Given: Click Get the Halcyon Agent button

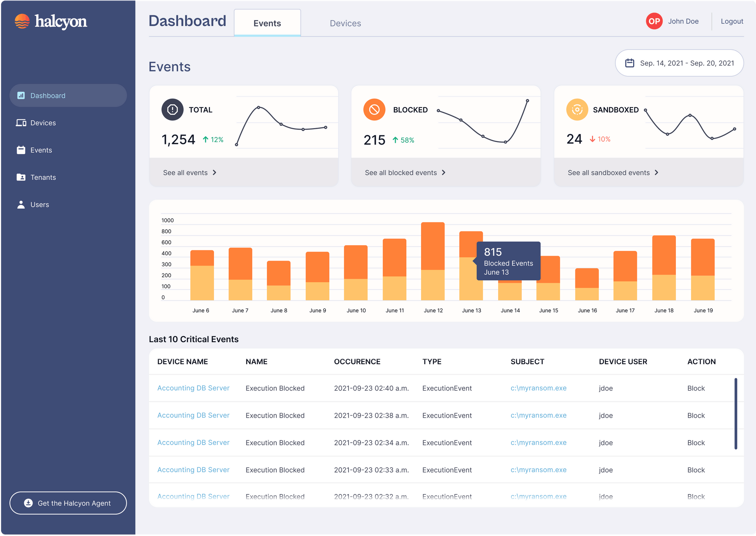Looking at the screenshot, I should (x=68, y=503).
